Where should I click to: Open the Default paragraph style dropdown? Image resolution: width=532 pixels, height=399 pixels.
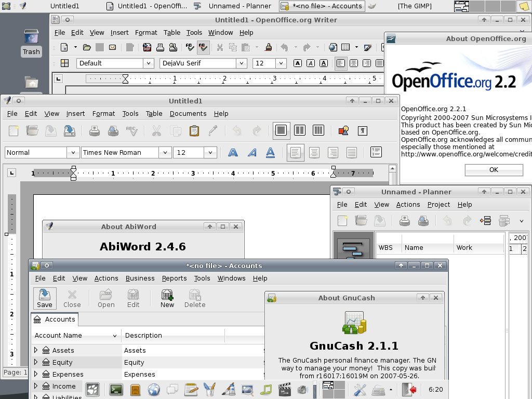[x=148, y=63]
